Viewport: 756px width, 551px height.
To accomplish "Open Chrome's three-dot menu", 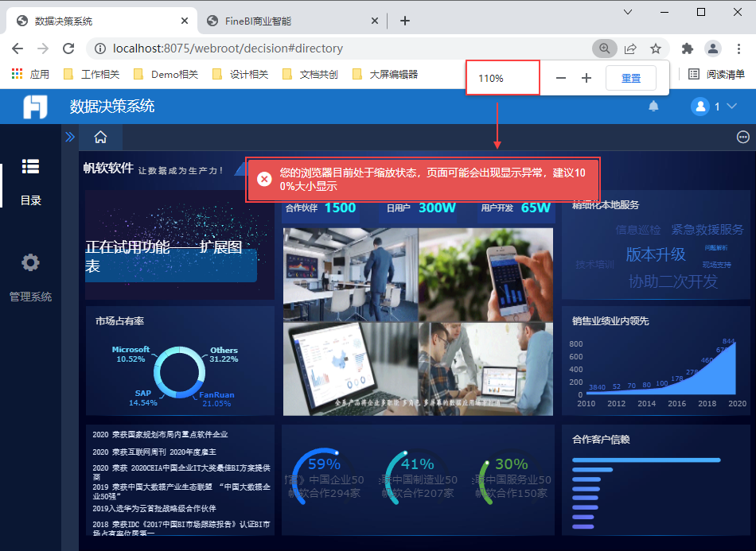I will (738, 49).
